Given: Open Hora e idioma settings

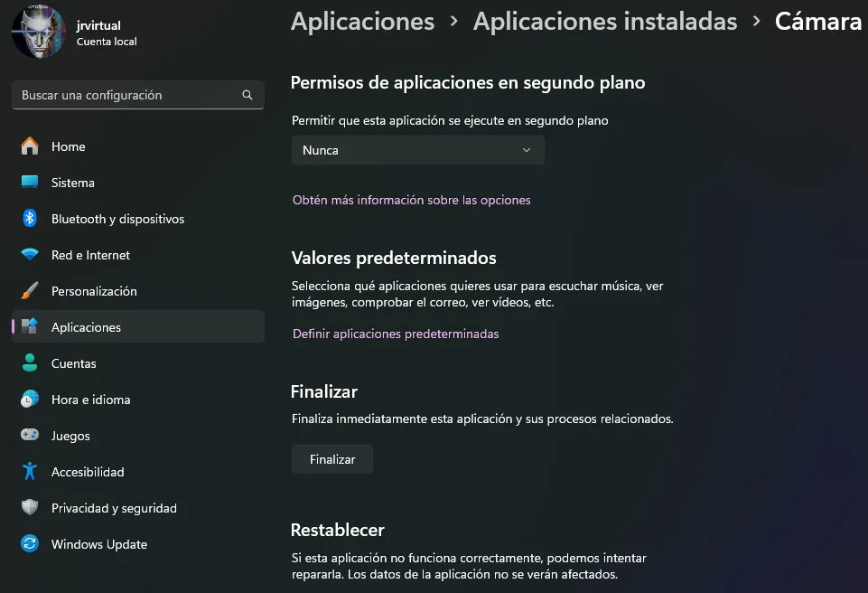Looking at the screenshot, I should (138, 399).
